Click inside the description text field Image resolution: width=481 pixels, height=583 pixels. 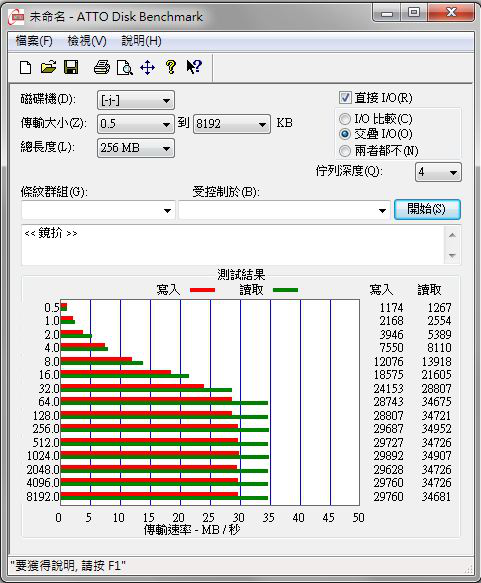pos(233,245)
